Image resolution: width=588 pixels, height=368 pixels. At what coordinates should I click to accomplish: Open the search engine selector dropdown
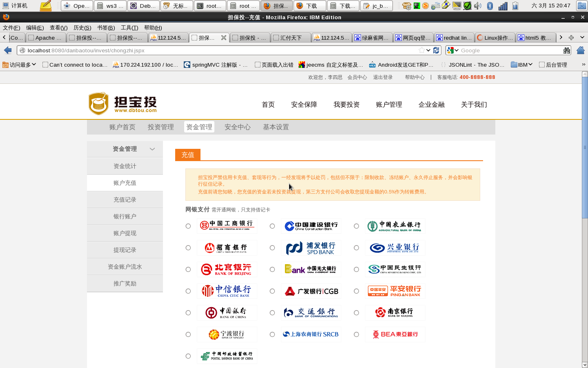click(452, 50)
